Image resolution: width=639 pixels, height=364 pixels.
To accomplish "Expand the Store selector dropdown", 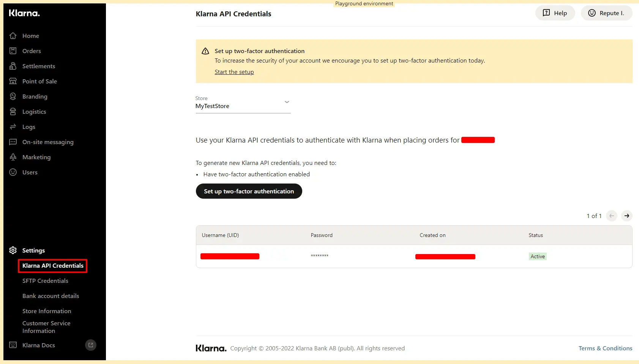I will point(287,102).
